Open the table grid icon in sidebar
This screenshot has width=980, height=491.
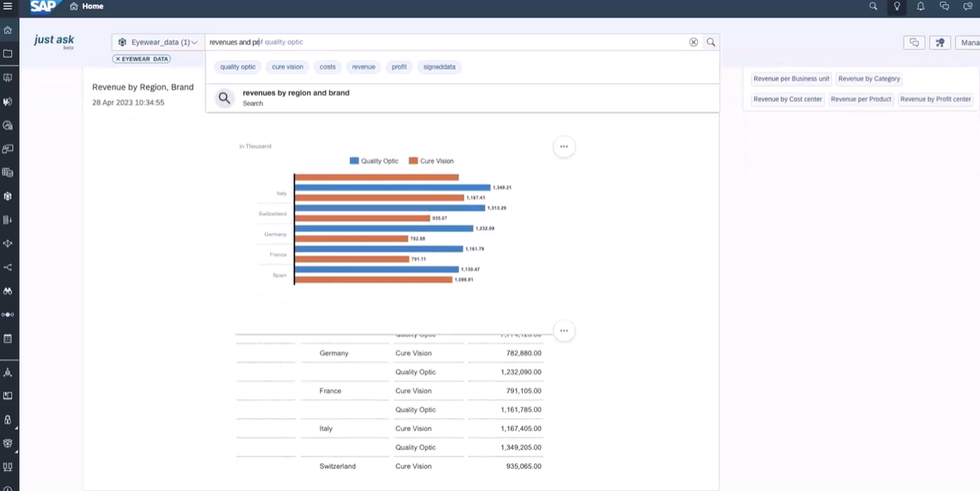[x=8, y=172]
